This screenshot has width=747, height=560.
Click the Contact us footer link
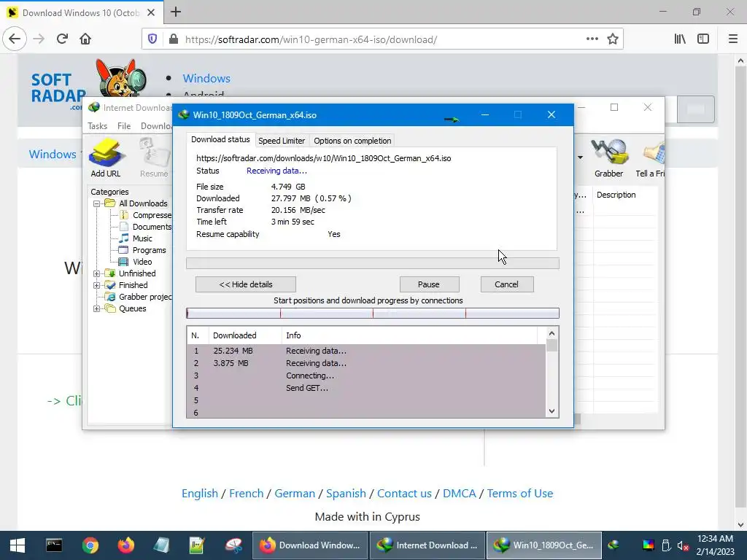(404, 494)
